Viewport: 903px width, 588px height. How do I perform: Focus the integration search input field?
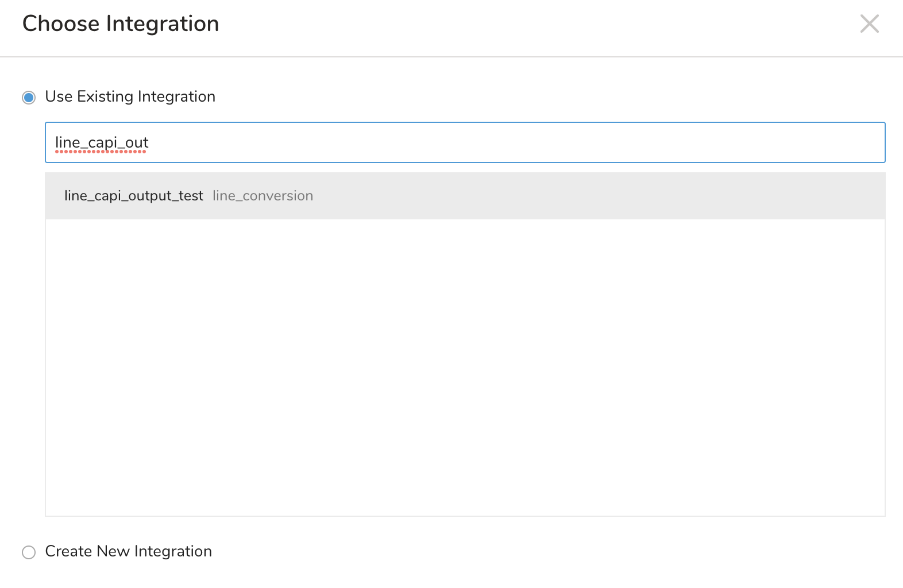click(464, 142)
